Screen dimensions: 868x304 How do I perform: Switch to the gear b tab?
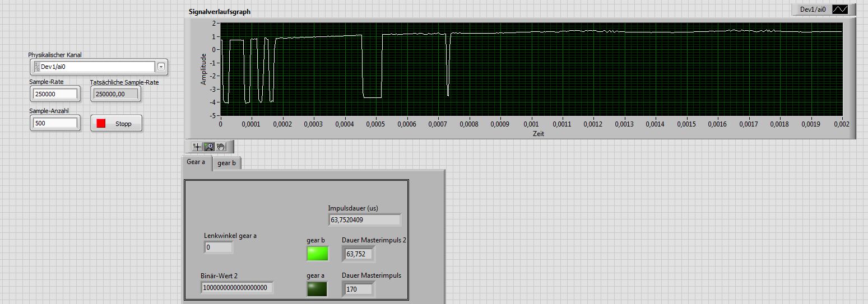pos(227,163)
